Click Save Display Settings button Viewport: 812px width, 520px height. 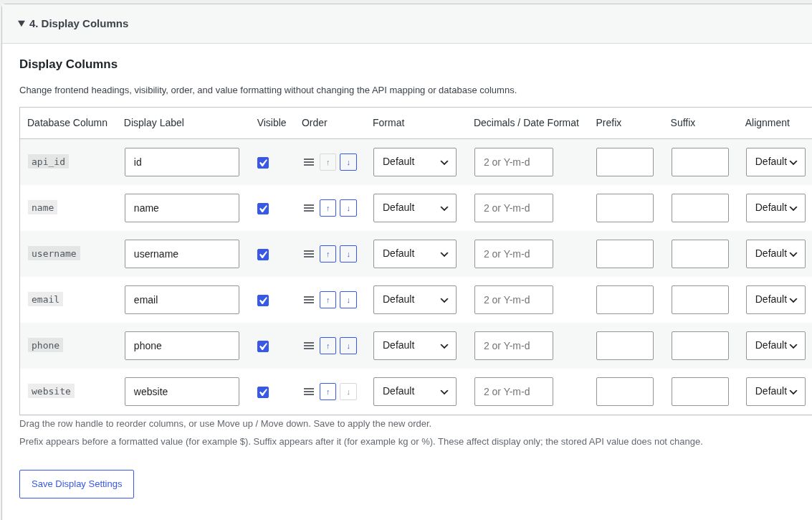pos(77,484)
